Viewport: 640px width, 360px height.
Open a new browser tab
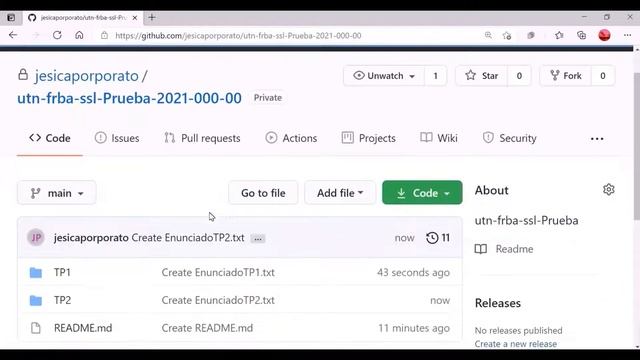pos(152,17)
